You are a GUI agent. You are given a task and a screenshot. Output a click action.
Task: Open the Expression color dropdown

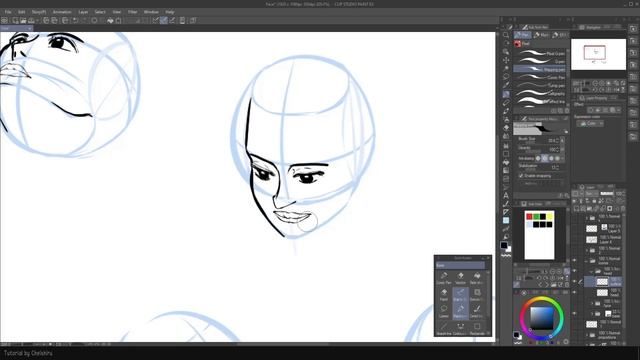click(590, 123)
